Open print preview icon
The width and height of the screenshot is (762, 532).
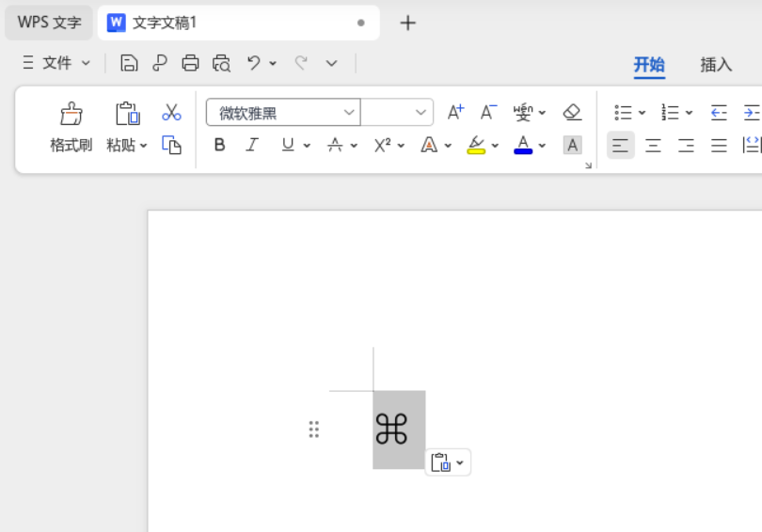(221, 63)
